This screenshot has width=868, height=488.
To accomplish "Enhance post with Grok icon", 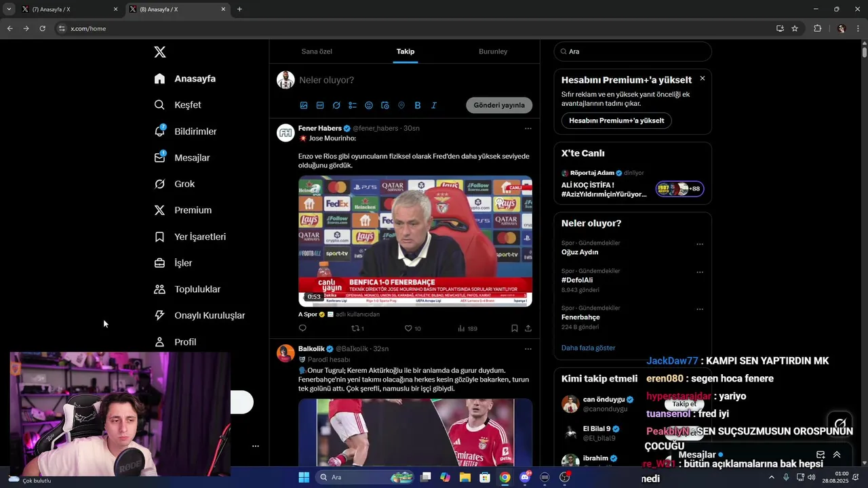I will point(336,105).
